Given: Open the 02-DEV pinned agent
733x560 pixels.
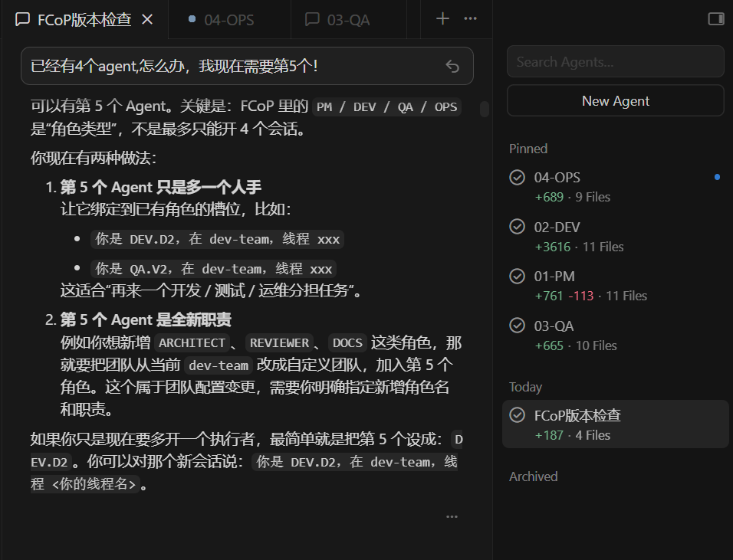Looking at the screenshot, I should pos(615,236).
